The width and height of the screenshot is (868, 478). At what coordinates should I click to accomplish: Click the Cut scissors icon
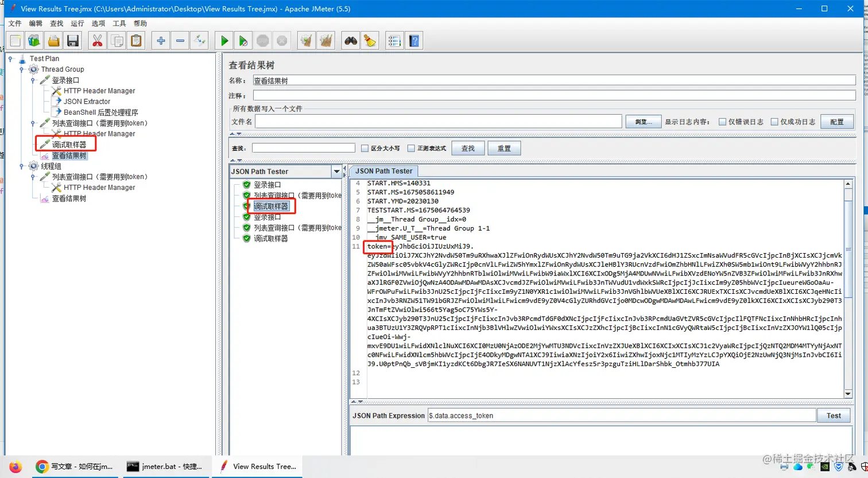point(98,41)
